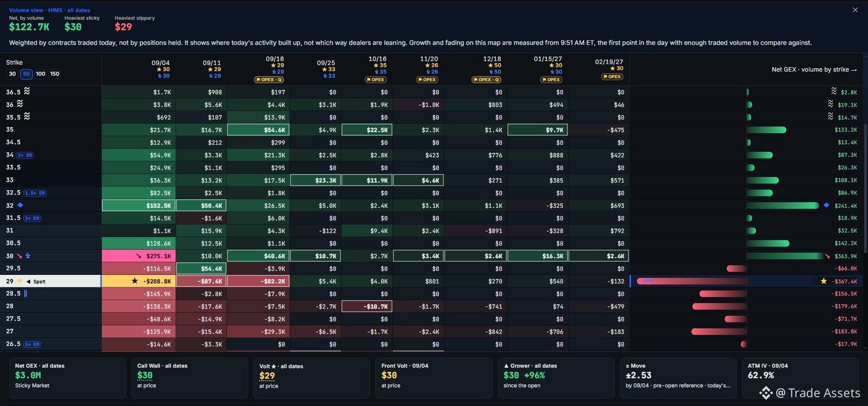Click the red down-arrow beside strike 30
Image resolution: width=868 pixels, height=406 pixels.
click(20, 256)
